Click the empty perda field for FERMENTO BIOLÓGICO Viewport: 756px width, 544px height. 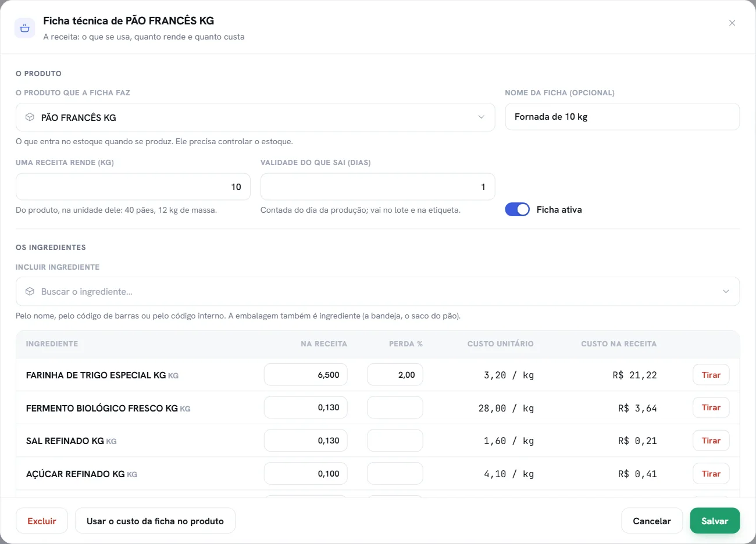[395, 408]
